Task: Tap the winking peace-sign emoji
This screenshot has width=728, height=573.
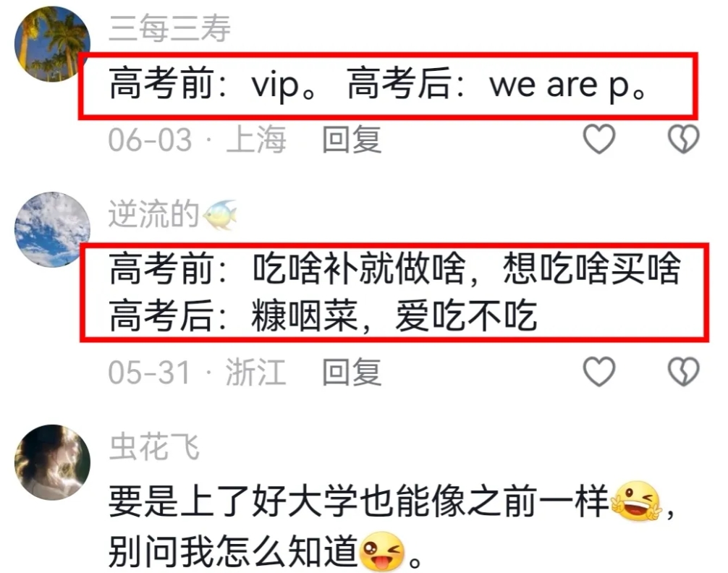Action: point(635,501)
